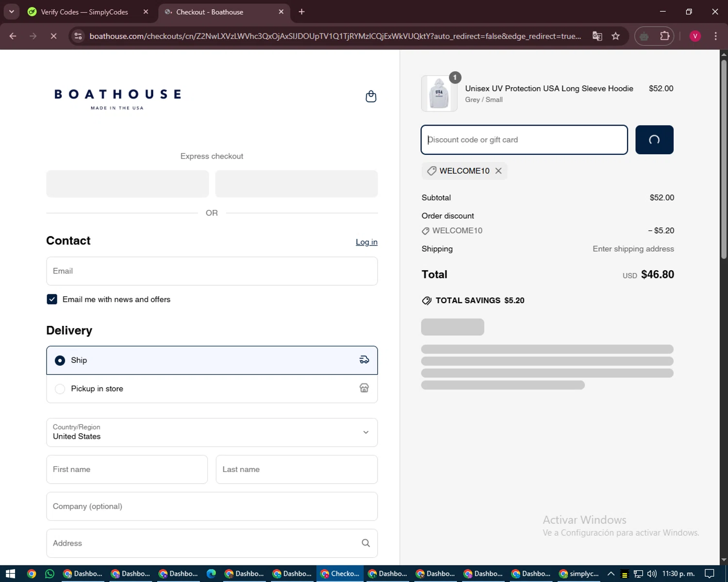
Task: Click the Boathouse logo
Action: click(x=117, y=98)
